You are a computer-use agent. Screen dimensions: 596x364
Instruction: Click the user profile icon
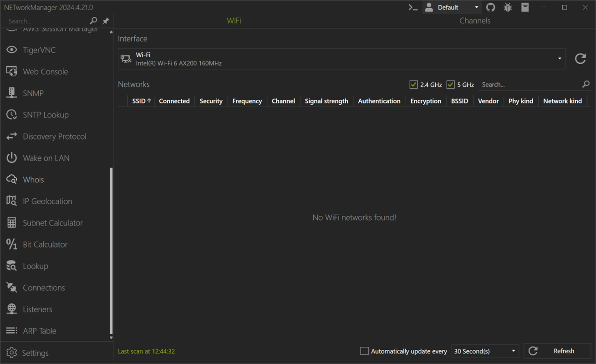429,7
